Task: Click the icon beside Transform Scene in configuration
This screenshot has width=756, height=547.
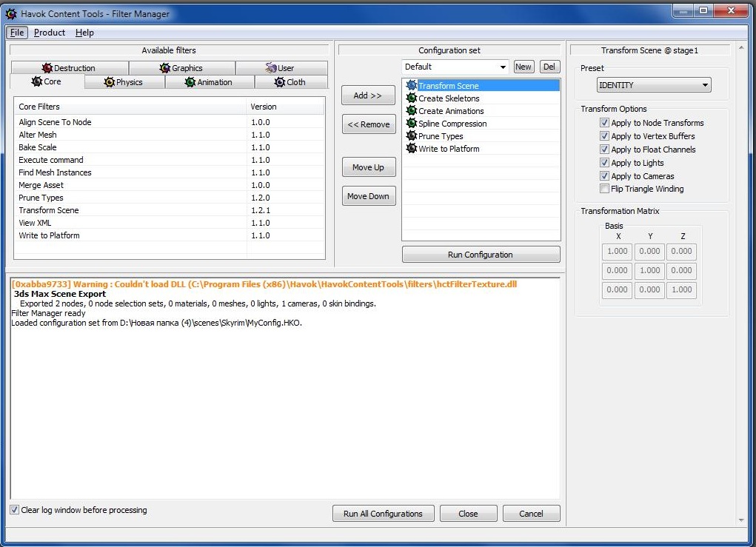Action: coord(411,85)
